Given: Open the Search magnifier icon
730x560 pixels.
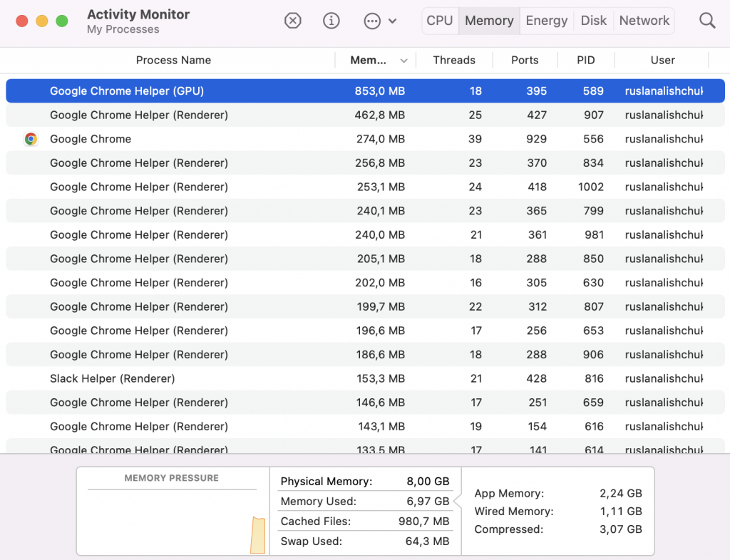Looking at the screenshot, I should pos(707,21).
